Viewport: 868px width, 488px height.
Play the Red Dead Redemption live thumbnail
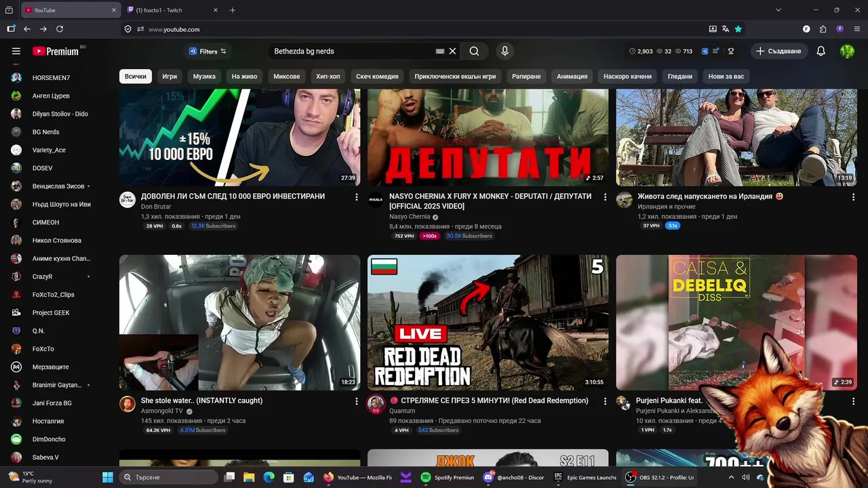[488, 323]
